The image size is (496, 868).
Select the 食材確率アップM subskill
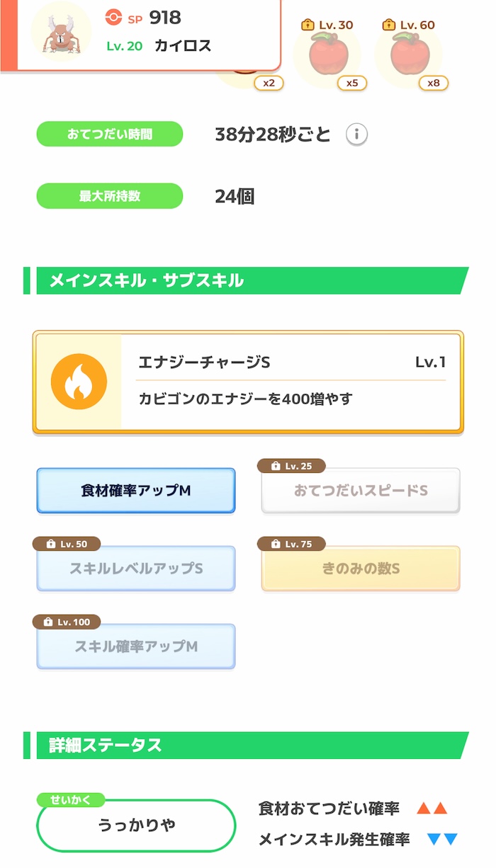pyautogui.click(x=135, y=490)
